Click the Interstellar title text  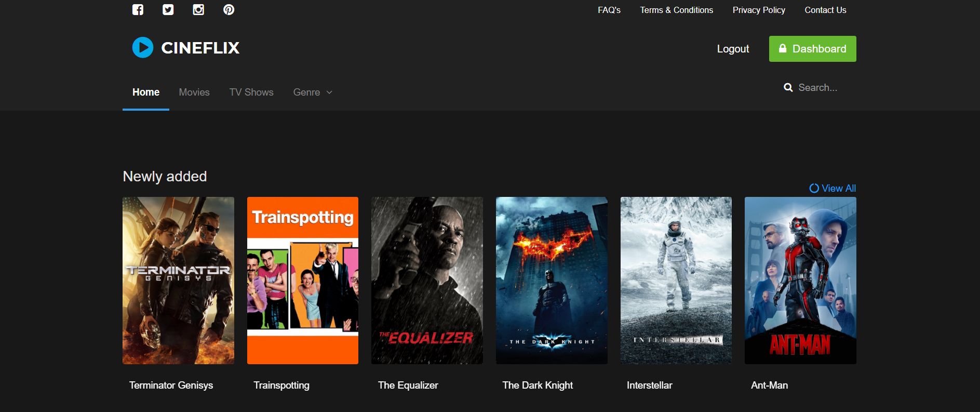pos(649,386)
